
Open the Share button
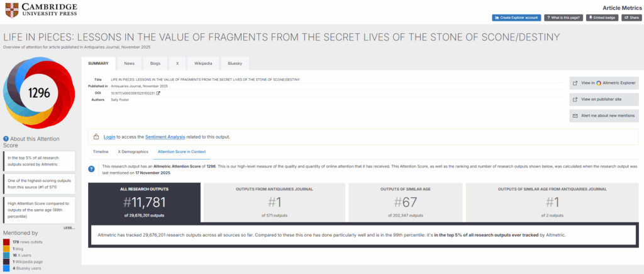point(631,18)
